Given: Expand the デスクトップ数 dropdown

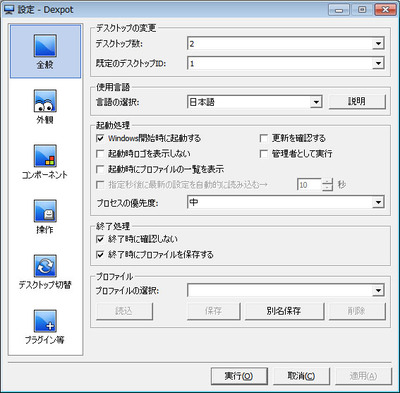Looking at the screenshot, I should tap(378, 44).
